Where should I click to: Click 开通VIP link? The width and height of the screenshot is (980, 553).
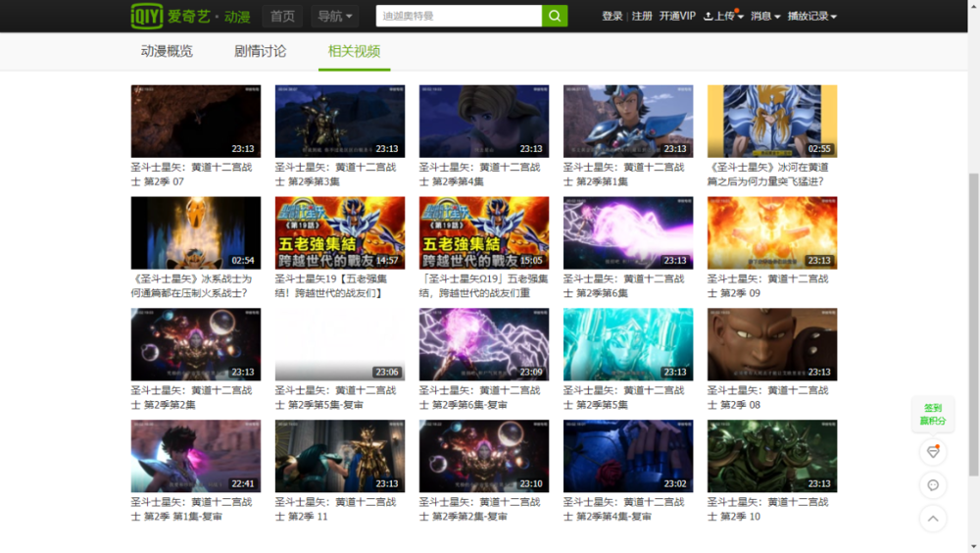coord(677,17)
